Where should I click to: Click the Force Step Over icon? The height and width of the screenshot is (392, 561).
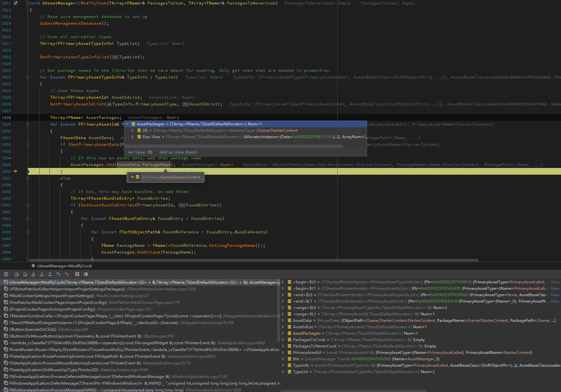[25, 274]
